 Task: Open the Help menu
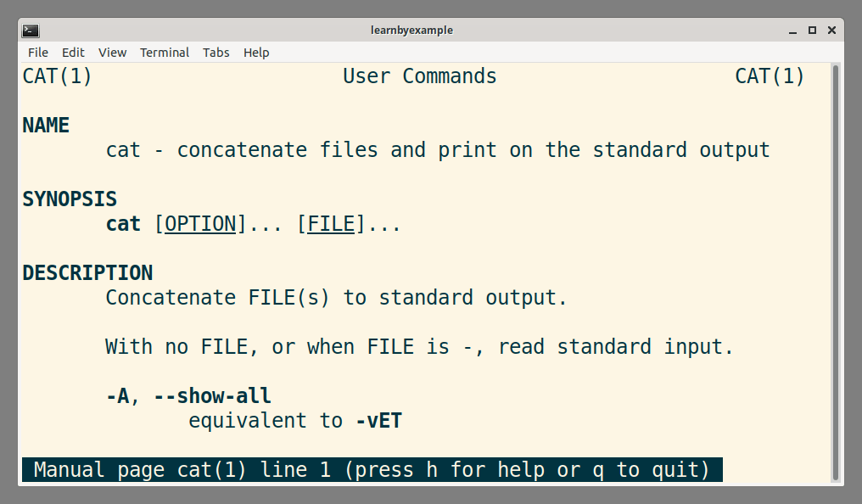[x=256, y=53]
